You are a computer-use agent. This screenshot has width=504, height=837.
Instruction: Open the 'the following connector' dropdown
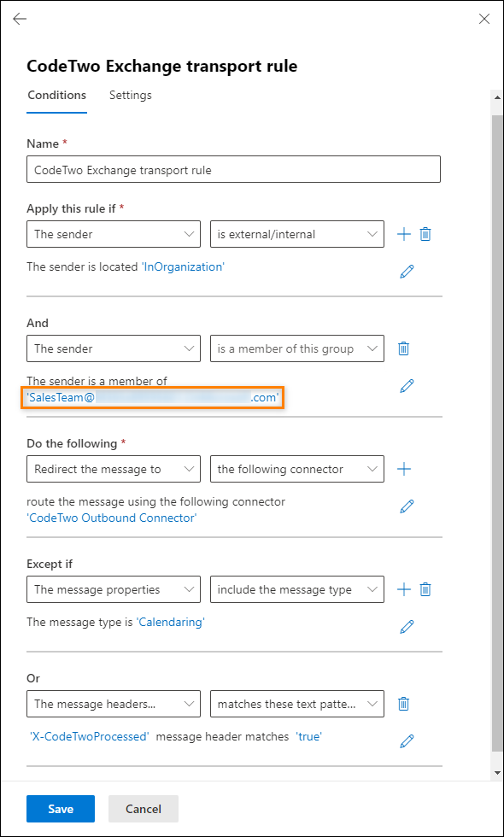click(x=297, y=469)
